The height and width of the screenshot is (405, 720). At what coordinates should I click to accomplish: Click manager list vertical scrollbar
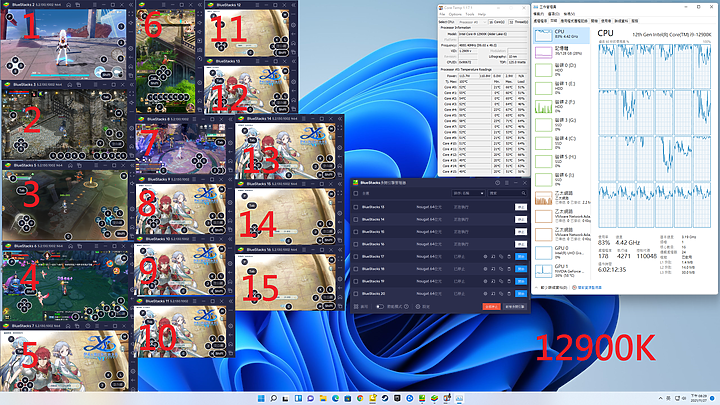pyautogui.click(x=529, y=279)
